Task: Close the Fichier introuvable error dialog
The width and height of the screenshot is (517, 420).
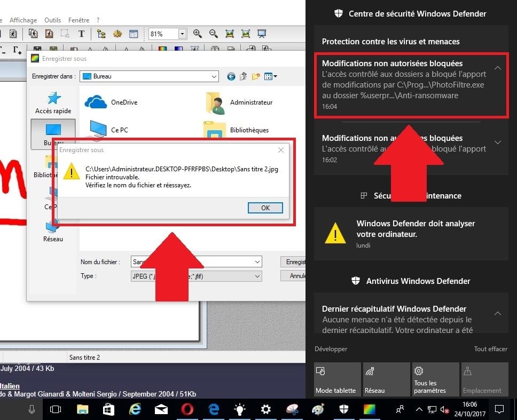Action: click(281, 150)
